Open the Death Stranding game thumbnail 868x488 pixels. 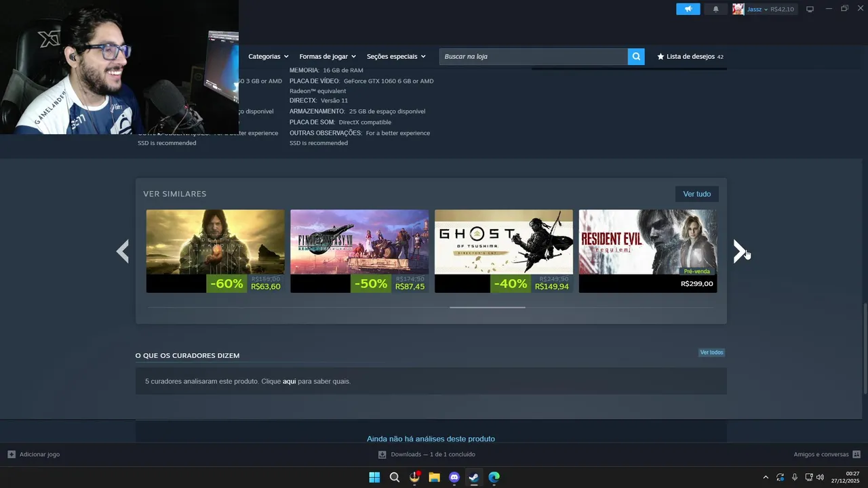(x=215, y=242)
